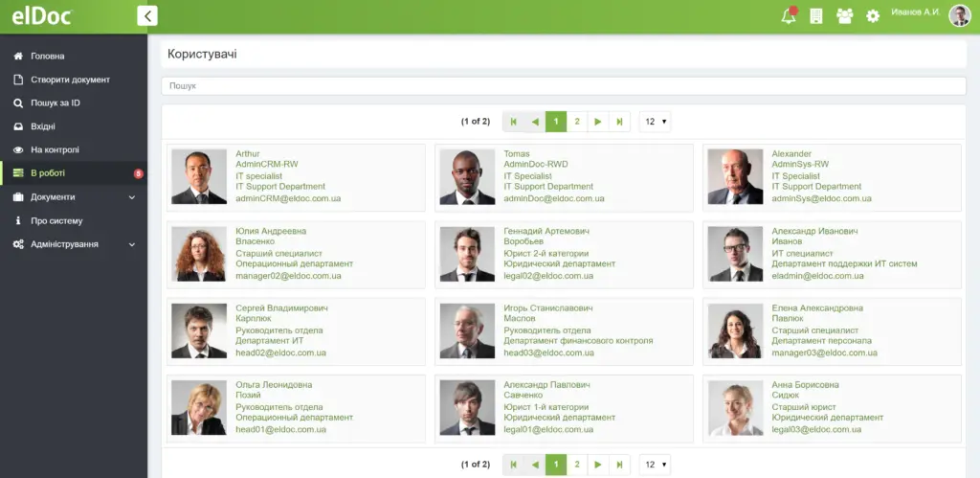Click Юлия Андреевна Власенко's photo
980x478 pixels.
click(x=199, y=254)
